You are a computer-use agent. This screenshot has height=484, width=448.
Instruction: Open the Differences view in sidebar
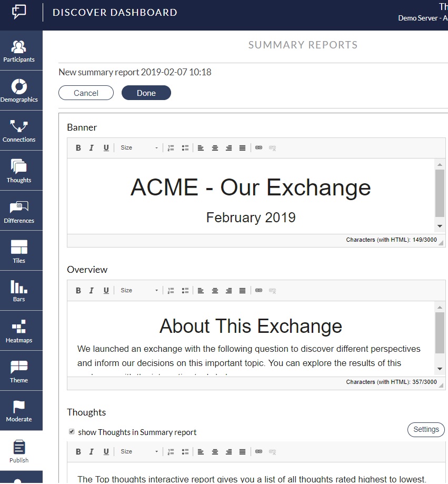pyautogui.click(x=21, y=211)
